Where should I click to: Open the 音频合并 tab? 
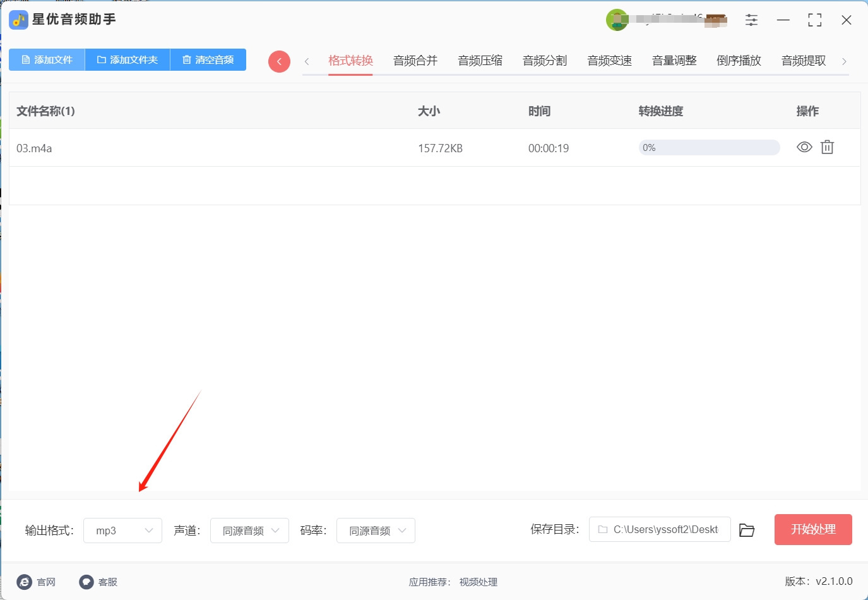click(415, 61)
